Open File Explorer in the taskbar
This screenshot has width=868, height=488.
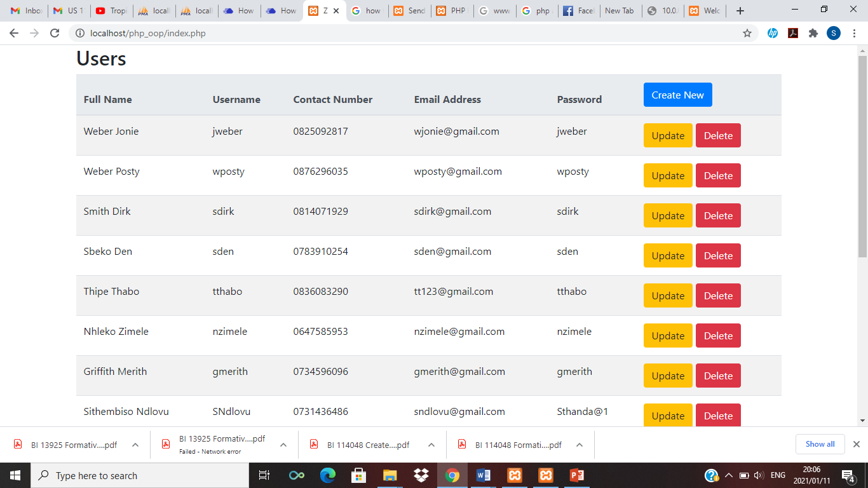tap(390, 475)
